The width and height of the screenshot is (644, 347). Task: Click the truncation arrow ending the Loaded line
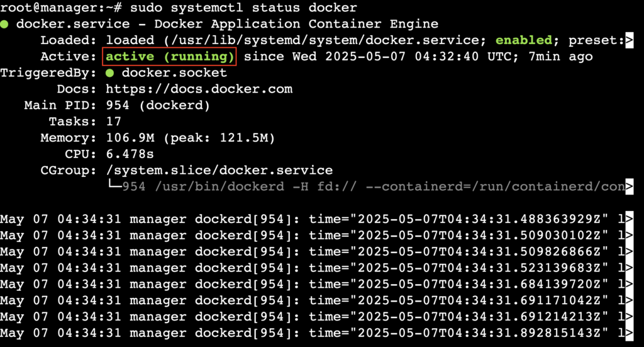pos(629,41)
